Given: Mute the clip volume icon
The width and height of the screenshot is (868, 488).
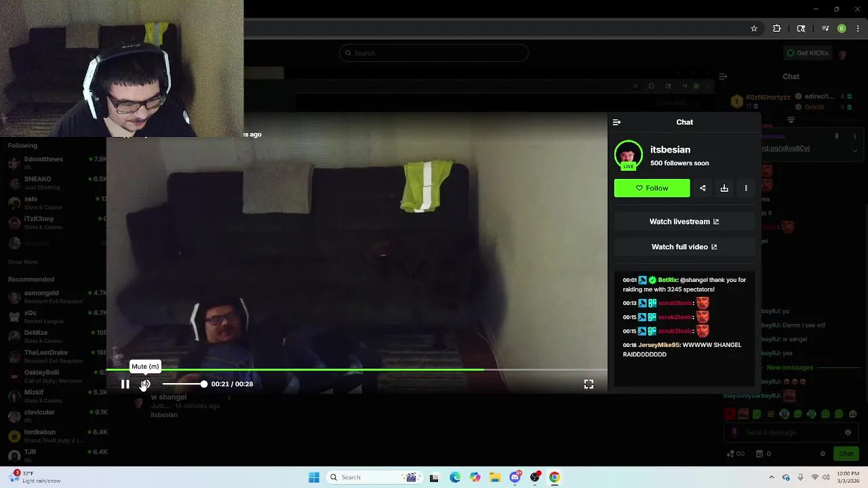Looking at the screenshot, I should 145,384.
